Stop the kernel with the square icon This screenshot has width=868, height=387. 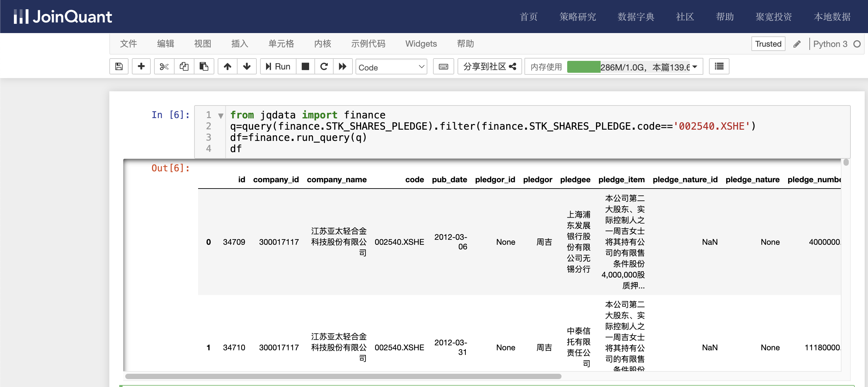pos(305,66)
